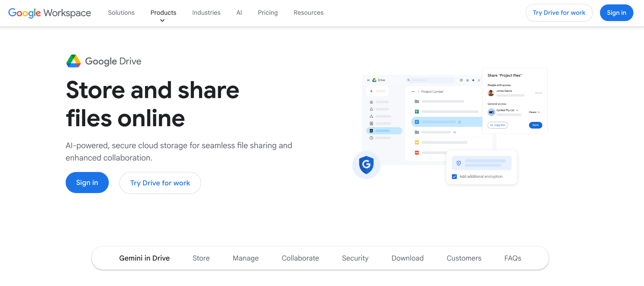
Task: Toggle the Add additional encryption checkbox
Action: (x=454, y=176)
